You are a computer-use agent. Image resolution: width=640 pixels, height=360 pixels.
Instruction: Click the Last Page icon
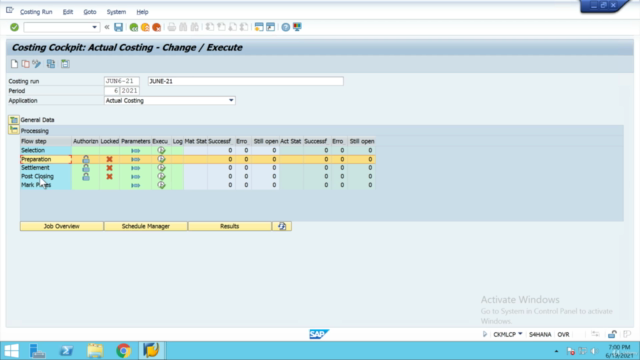[244, 27]
